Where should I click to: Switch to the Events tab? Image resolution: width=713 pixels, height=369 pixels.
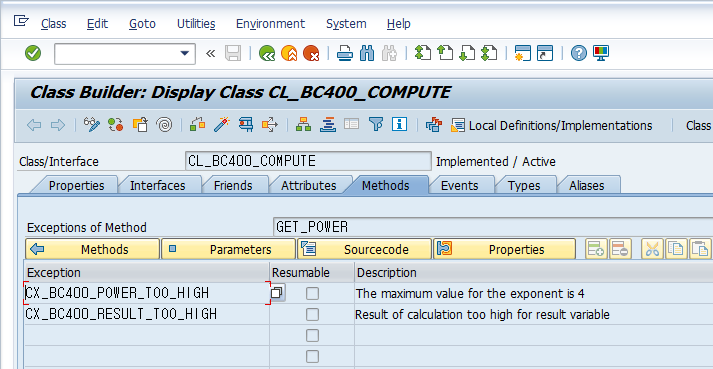[459, 186]
